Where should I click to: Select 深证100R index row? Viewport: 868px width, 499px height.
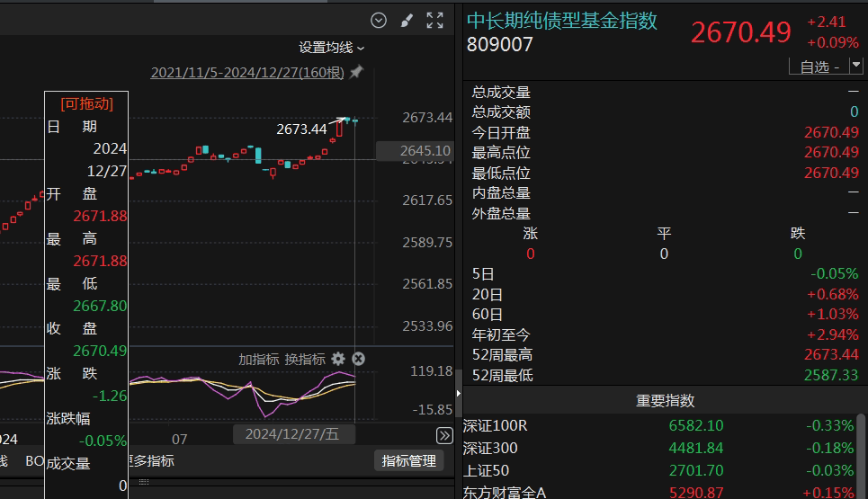pyautogui.click(x=658, y=425)
